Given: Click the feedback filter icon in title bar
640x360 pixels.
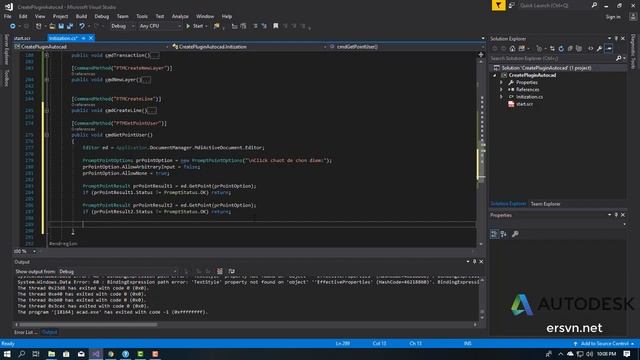Looking at the screenshot, I should (x=498, y=5).
